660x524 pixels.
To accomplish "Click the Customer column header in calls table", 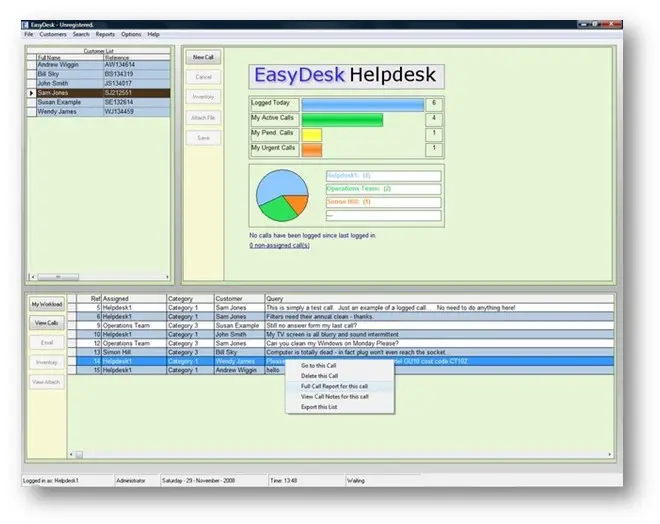I will pyautogui.click(x=240, y=298).
